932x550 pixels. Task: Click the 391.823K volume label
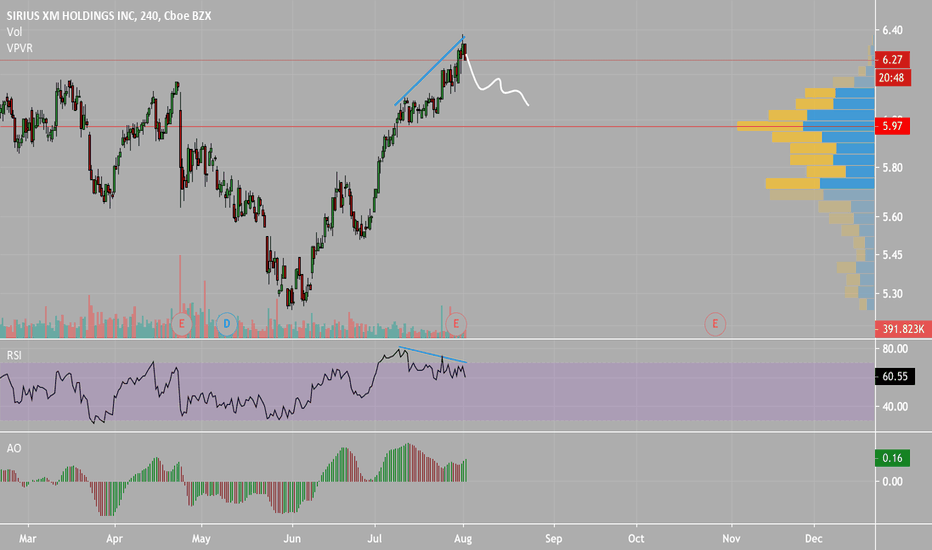[903, 329]
